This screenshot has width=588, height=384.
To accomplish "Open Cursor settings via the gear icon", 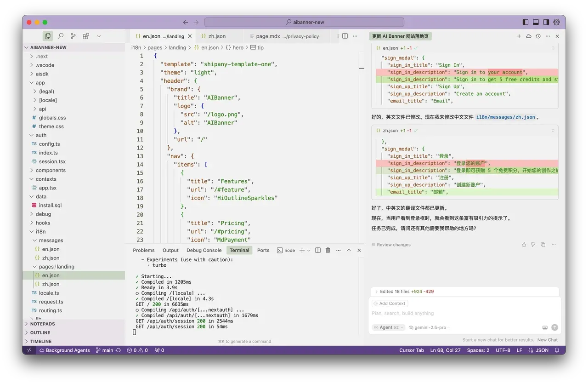I will [557, 22].
